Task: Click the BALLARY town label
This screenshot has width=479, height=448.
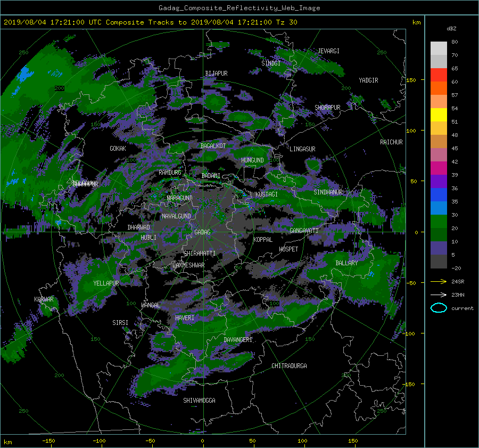Action: 346,263
